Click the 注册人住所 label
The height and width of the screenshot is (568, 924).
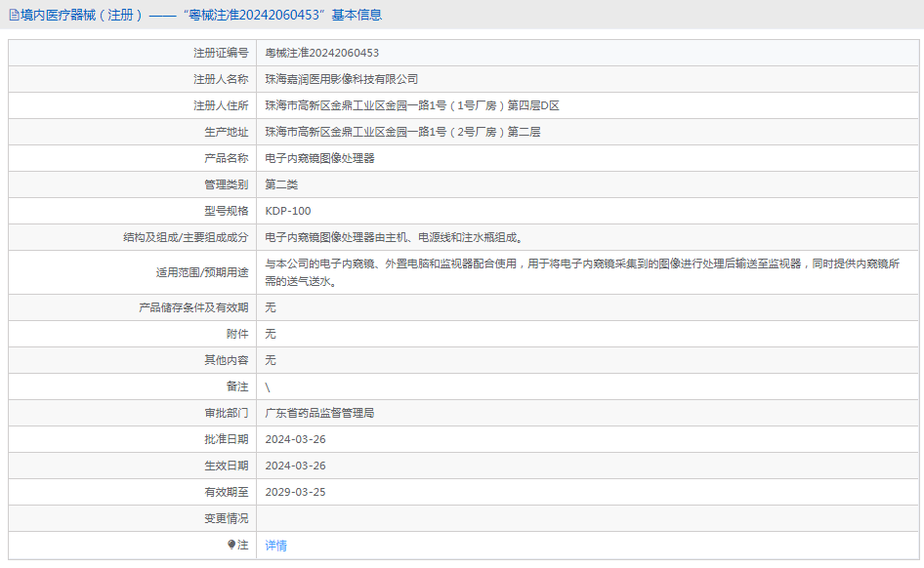coord(221,105)
